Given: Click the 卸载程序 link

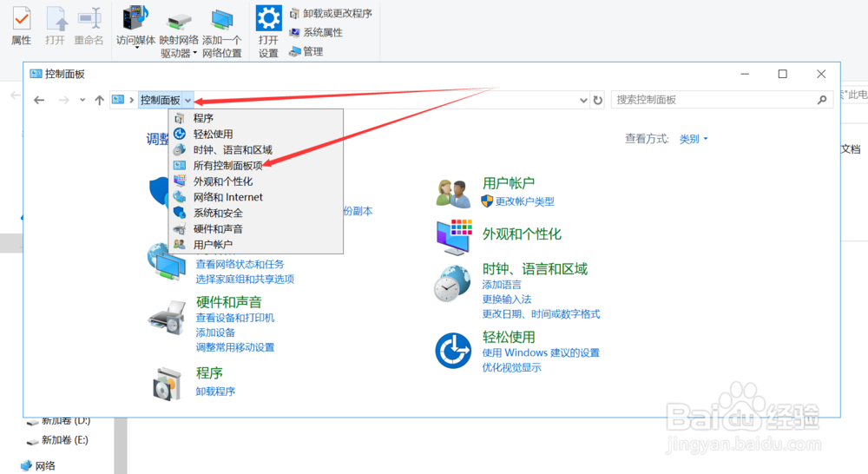Looking at the screenshot, I should [x=215, y=392].
